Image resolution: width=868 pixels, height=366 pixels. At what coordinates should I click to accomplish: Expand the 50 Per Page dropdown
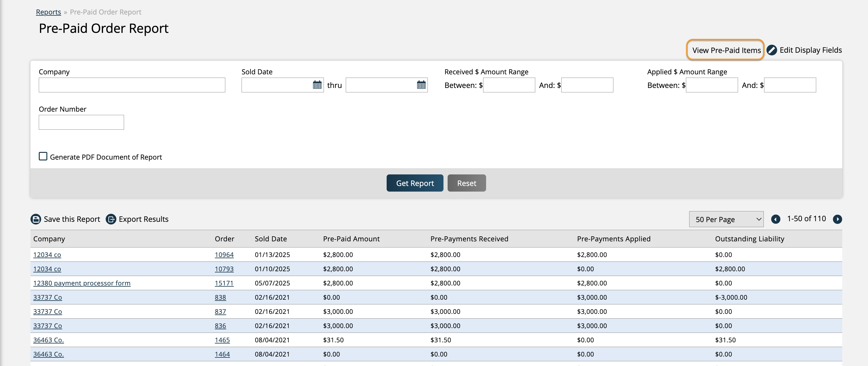tap(726, 219)
